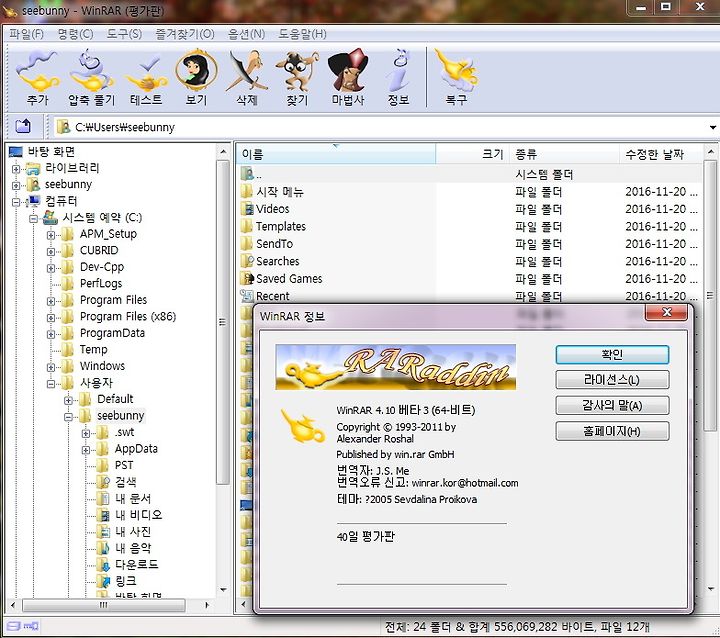Click the 검색 folder icon in the tree
720x638 pixels.
click(x=103, y=482)
